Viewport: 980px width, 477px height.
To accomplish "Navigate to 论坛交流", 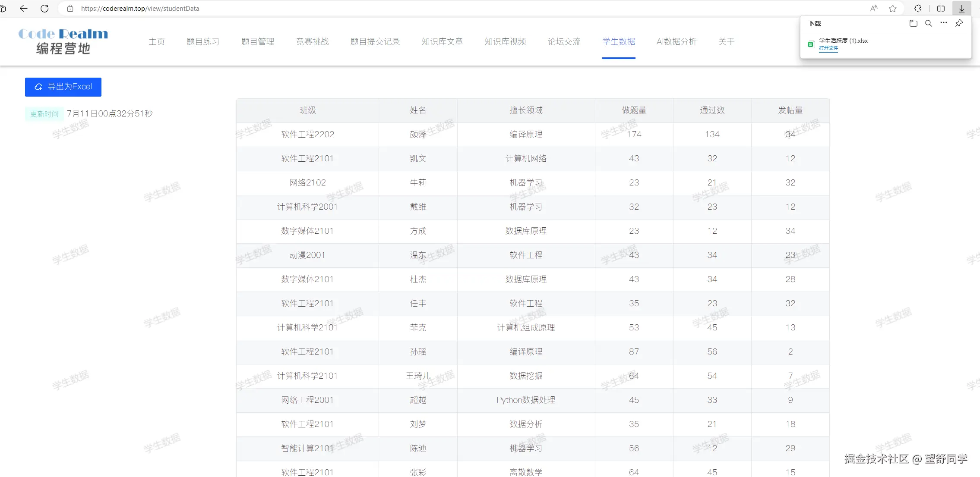I will pyautogui.click(x=564, y=41).
